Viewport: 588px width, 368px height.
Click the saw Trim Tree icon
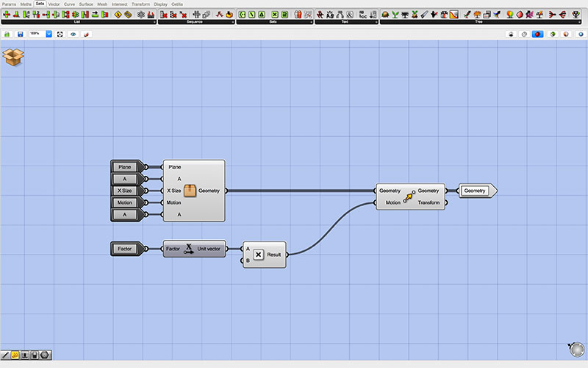click(x=424, y=15)
